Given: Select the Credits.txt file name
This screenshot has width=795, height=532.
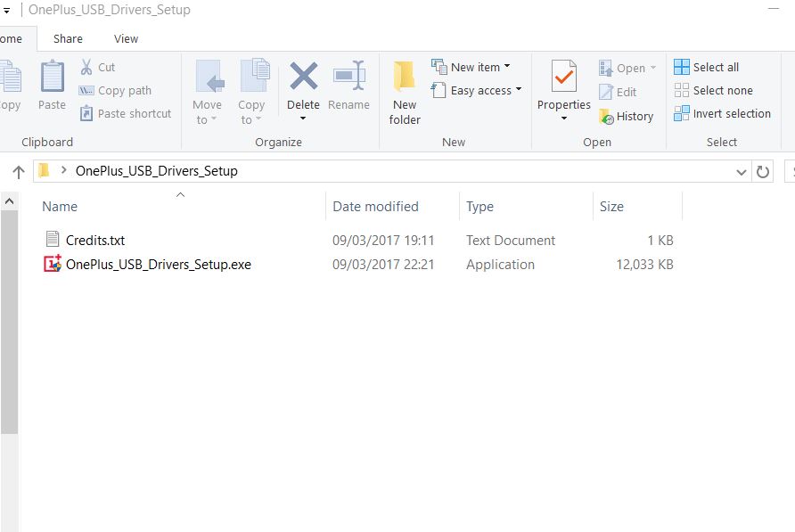Looking at the screenshot, I should click(95, 240).
